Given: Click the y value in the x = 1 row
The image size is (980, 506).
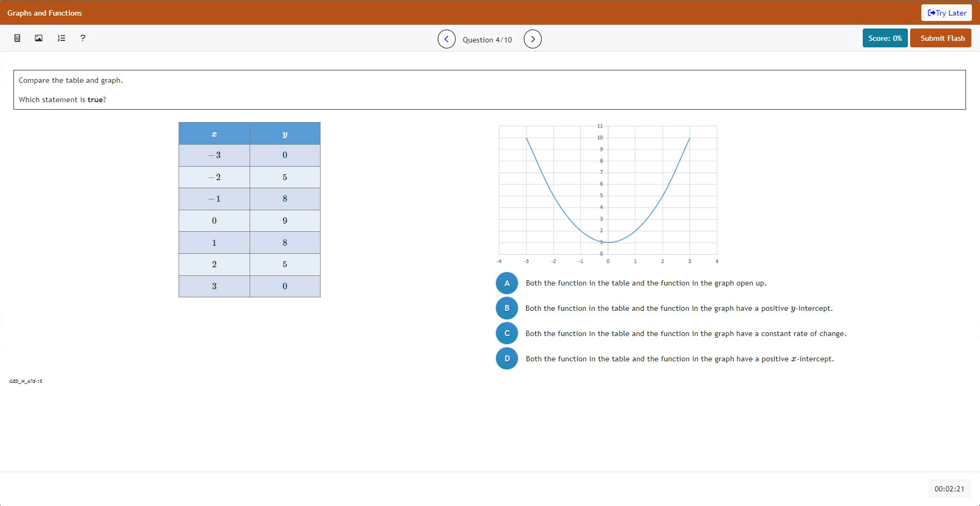Looking at the screenshot, I should (285, 243).
